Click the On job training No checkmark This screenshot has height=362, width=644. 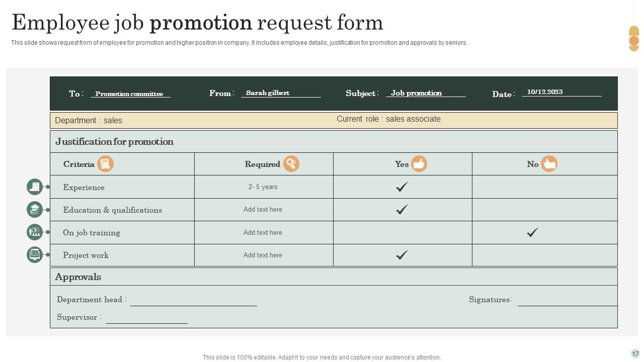coord(532,232)
